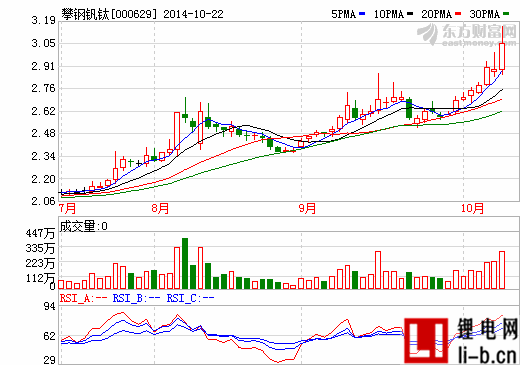Click the red 20PMA legend swatch
520x365 pixels.
[458, 14]
